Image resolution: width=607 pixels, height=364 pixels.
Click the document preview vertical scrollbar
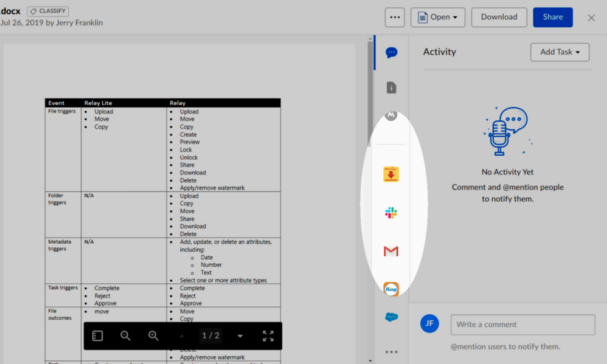(370, 93)
